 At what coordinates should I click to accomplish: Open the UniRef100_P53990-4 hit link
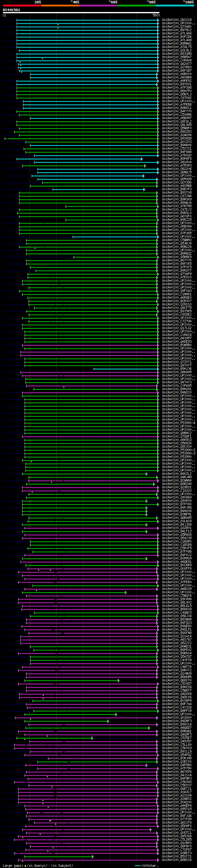pos(179,423)
